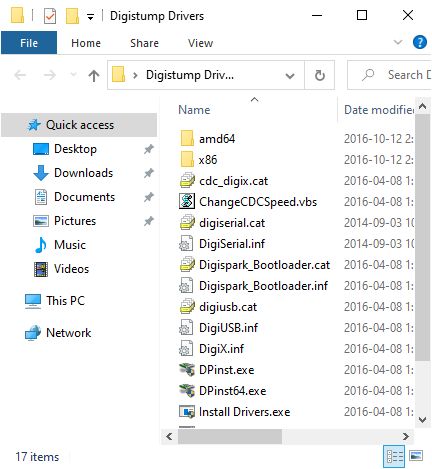
Task: Switch to Large icons view layout
Action: (416, 455)
